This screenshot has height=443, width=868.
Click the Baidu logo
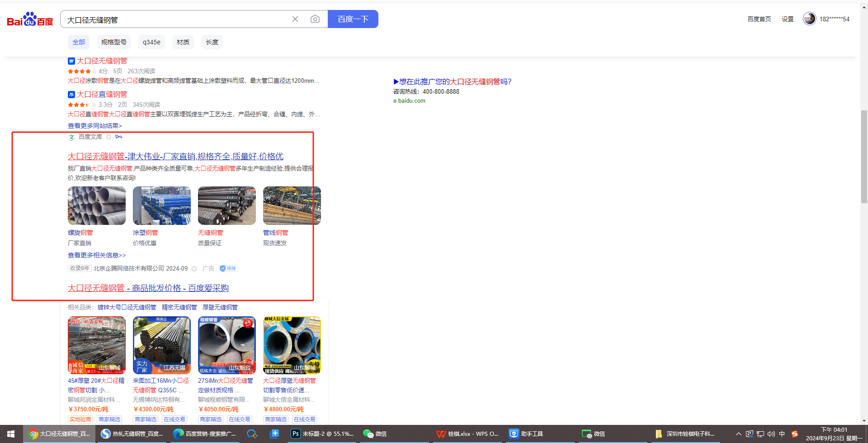click(x=30, y=19)
